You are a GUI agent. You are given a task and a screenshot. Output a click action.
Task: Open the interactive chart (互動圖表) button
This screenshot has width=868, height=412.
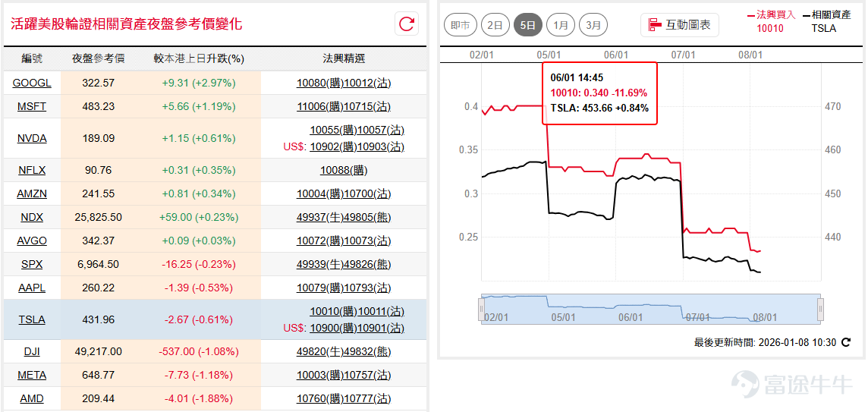680,25
